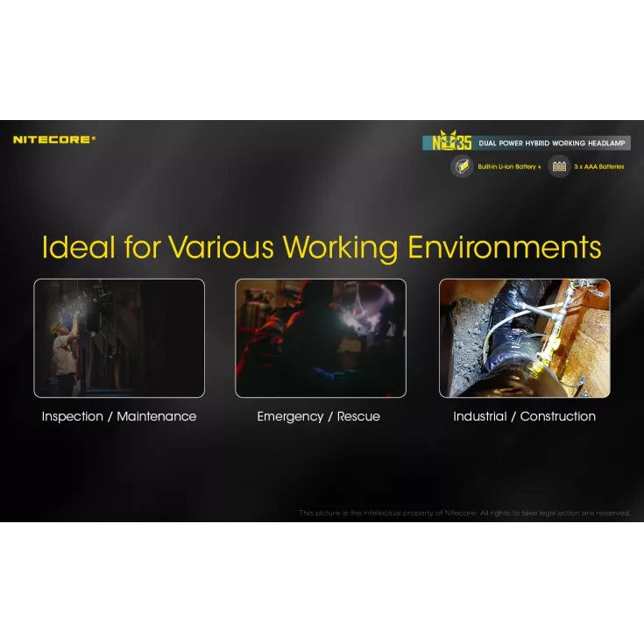Open the Inspection / Maintenance photo
This screenshot has width=644, height=644.
(x=119, y=338)
